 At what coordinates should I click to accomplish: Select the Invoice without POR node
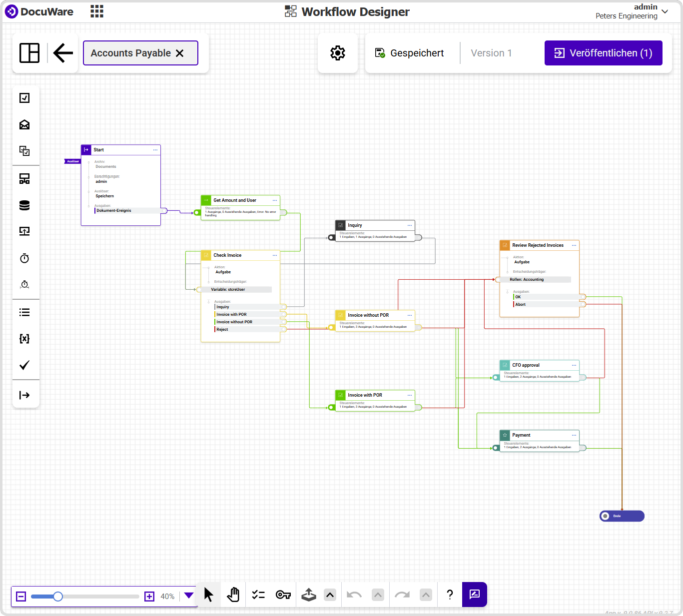pyautogui.click(x=375, y=320)
